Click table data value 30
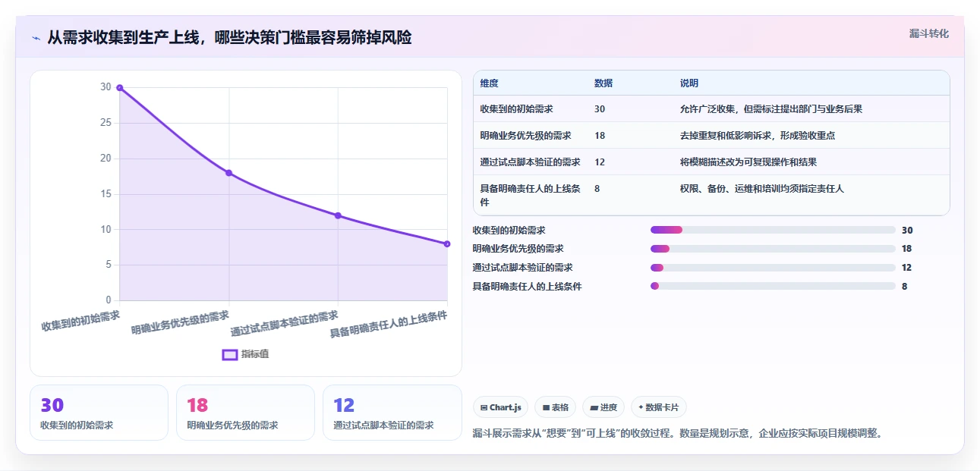The width and height of the screenshot is (980, 471). pos(600,109)
